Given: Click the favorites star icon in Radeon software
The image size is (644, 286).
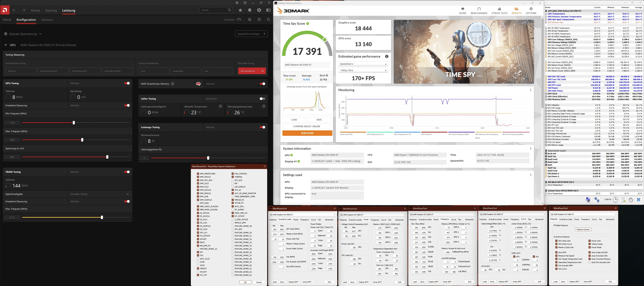Looking at the screenshot, I should [240, 10].
